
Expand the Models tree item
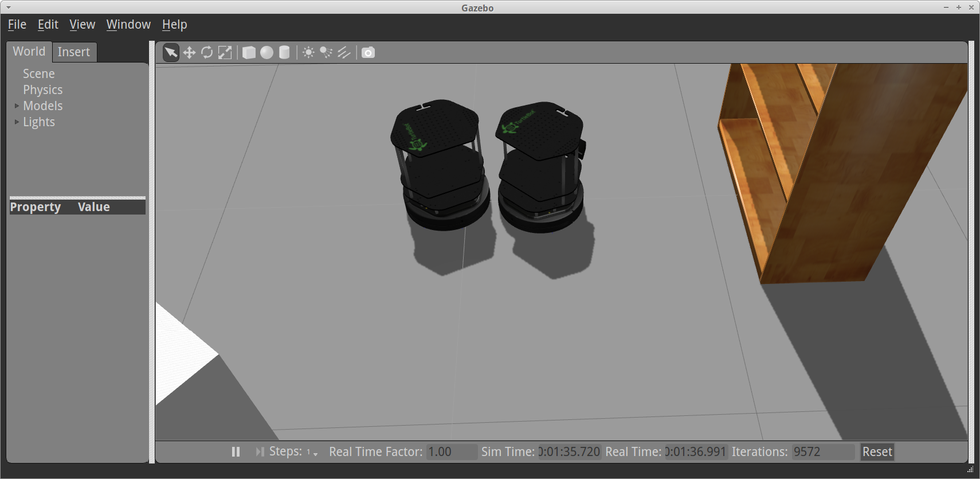[17, 106]
